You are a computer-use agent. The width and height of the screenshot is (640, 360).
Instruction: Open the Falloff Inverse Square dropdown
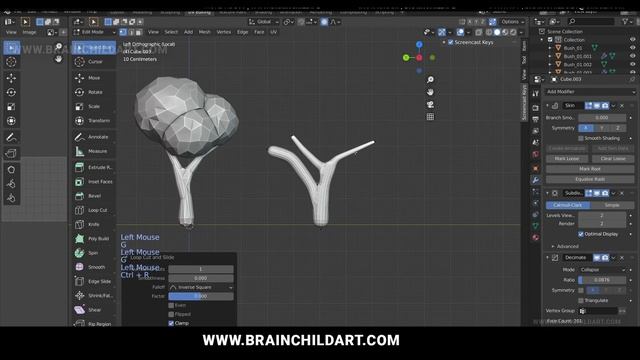pyautogui.click(x=201, y=287)
